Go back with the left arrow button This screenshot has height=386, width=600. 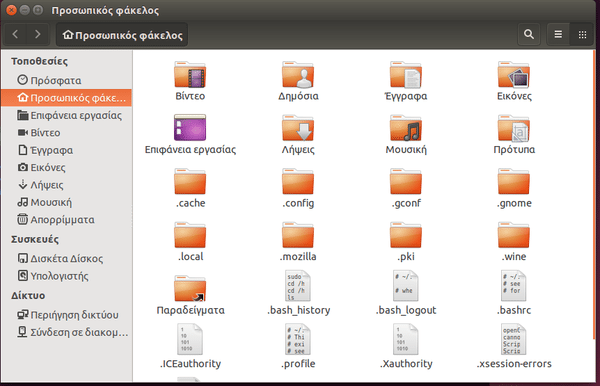[16, 34]
